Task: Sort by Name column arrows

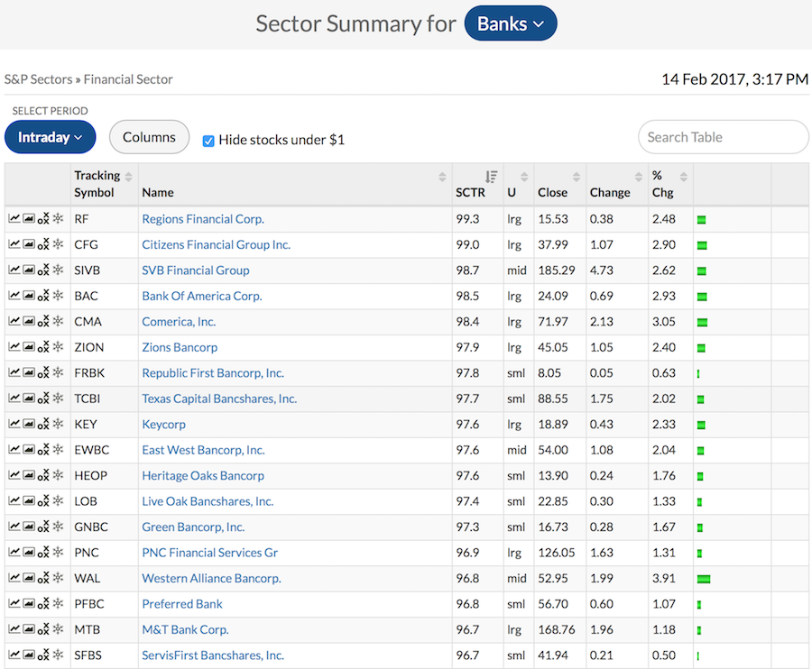Action: [x=442, y=177]
